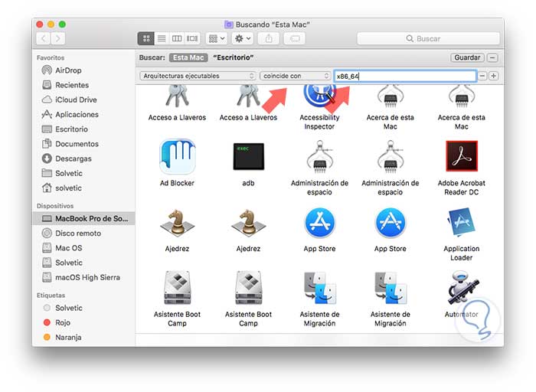Click the edit tags toolbar button

[295, 38]
